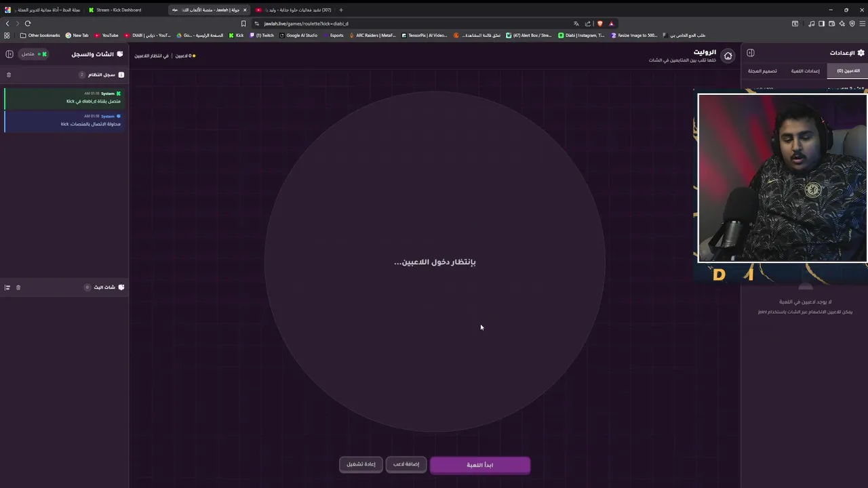Click the VPN shield icon in browser toolbar
868x488 pixels.
(852, 23)
